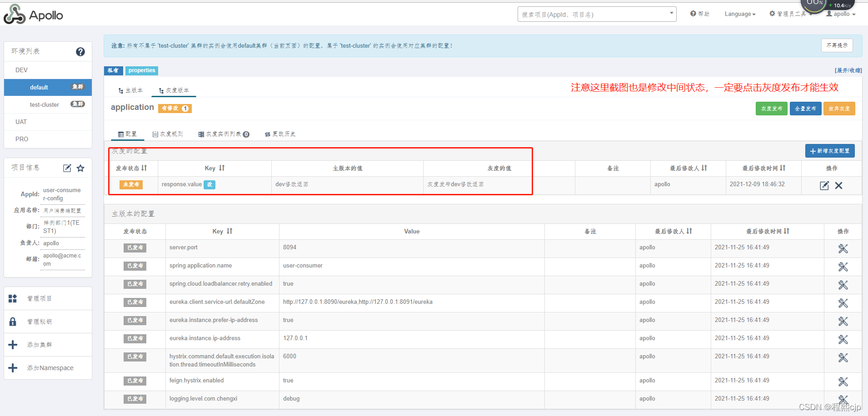Image resolution: width=868 pixels, height=416 pixels.
Task: Delete grey config with the X icon
Action: pyautogui.click(x=839, y=185)
